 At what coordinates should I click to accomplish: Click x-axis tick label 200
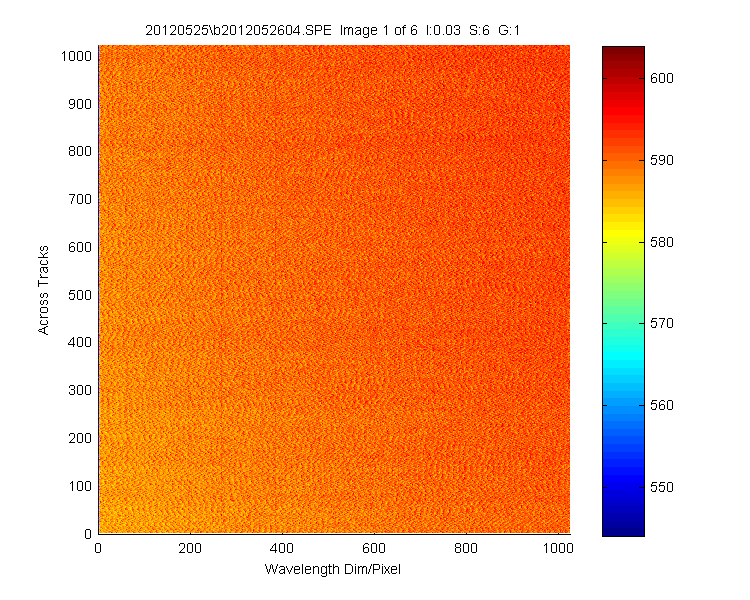pyautogui.click(x=190, y=548)
